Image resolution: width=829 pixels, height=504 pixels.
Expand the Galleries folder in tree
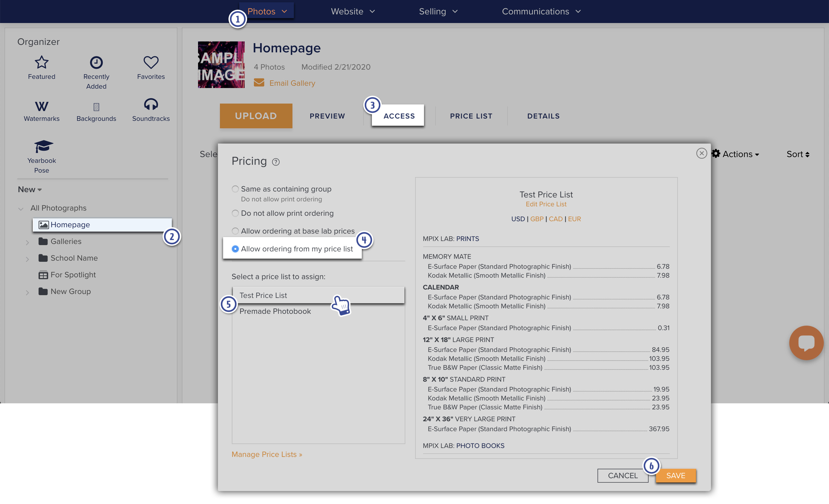[x=27, y=242]
